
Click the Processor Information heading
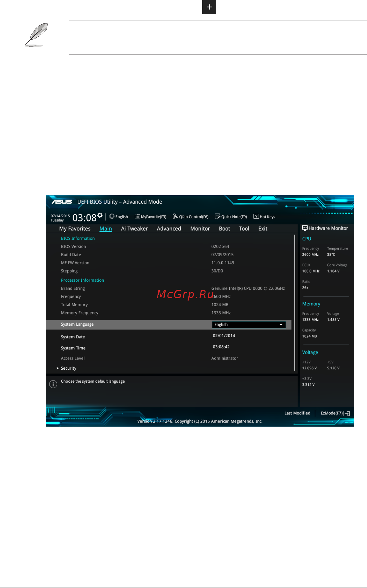82,280
